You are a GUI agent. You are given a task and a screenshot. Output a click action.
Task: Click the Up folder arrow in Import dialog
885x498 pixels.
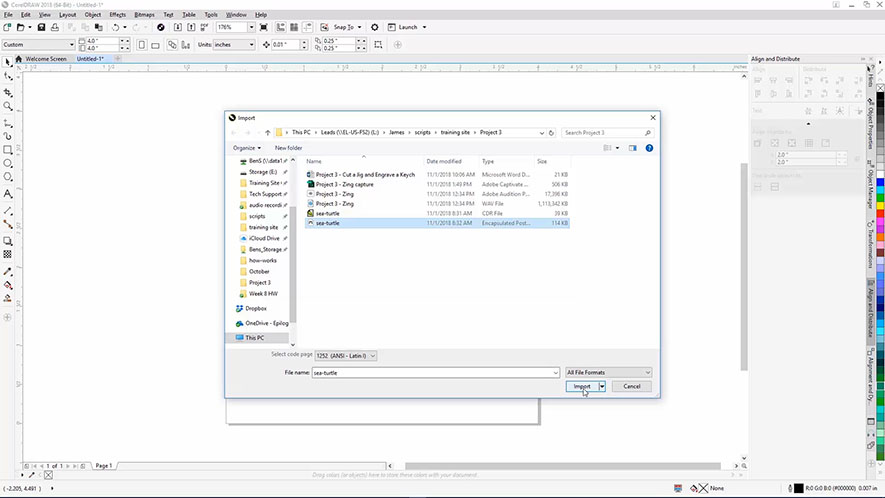click(x=267, y=132)
